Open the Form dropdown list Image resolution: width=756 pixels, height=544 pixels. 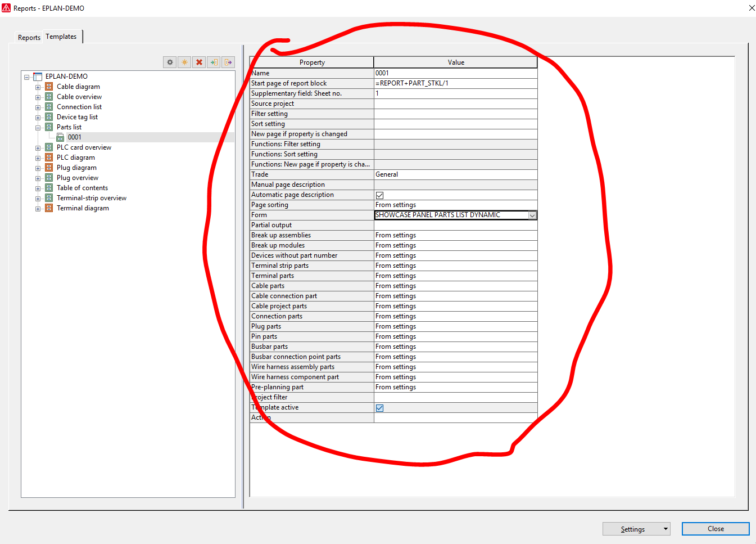(532, 215)
